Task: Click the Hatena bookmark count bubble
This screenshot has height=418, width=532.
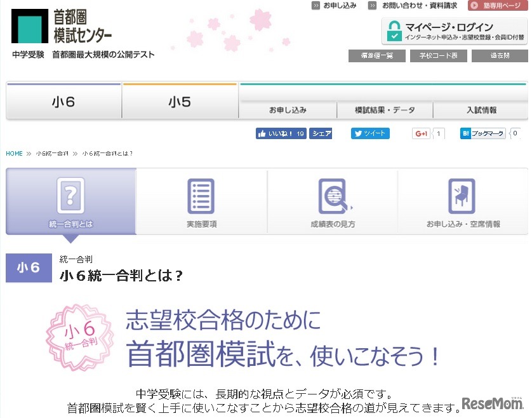Action: tap(515, 133)
